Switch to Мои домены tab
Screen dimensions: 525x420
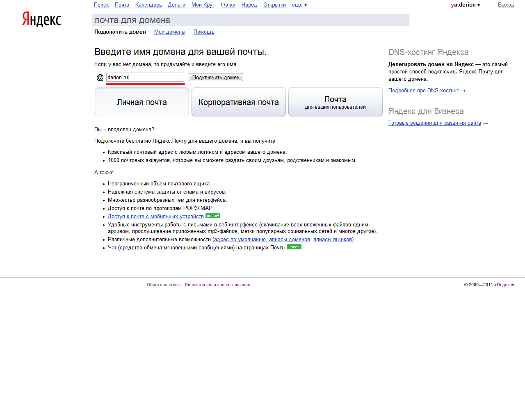[169, 32]
